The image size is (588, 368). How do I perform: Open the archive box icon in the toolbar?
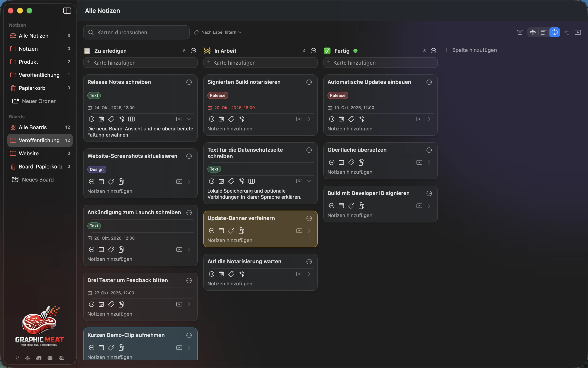[x=520, y=32]
